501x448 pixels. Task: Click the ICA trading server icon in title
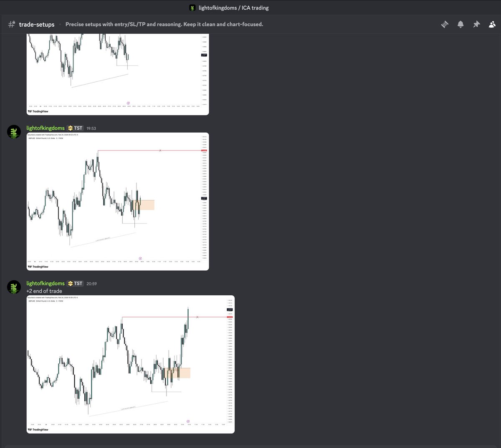[x=192, y=8]
